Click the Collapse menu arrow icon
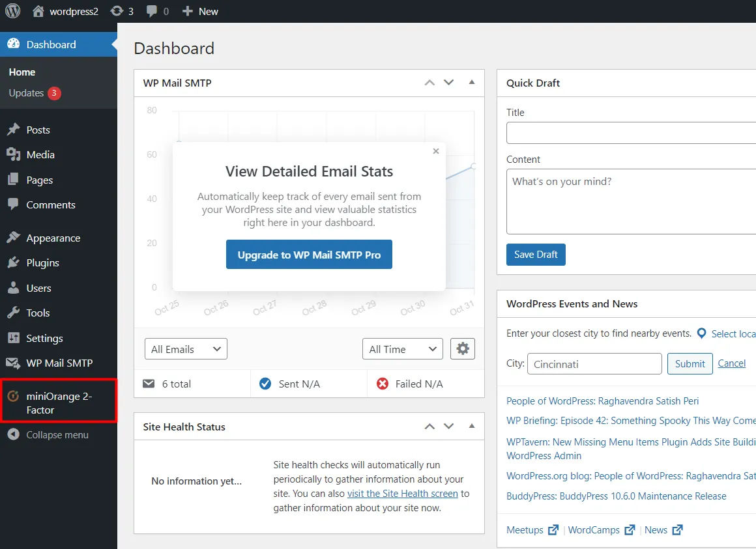 pyautogui.click(x=14, y=434)
